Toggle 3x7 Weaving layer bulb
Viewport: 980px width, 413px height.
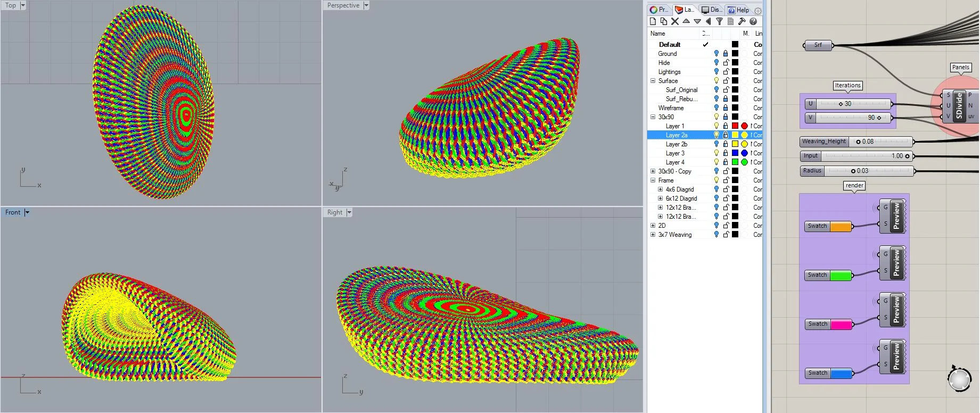[x=717, y=235]
